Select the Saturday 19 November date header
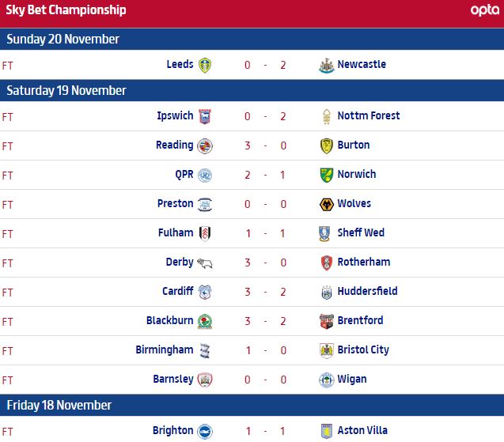 click(66, 91)
